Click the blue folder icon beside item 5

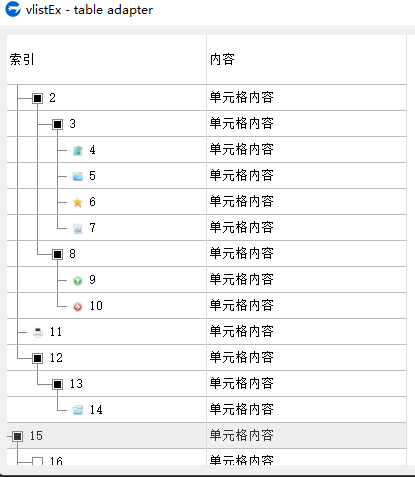78,176
